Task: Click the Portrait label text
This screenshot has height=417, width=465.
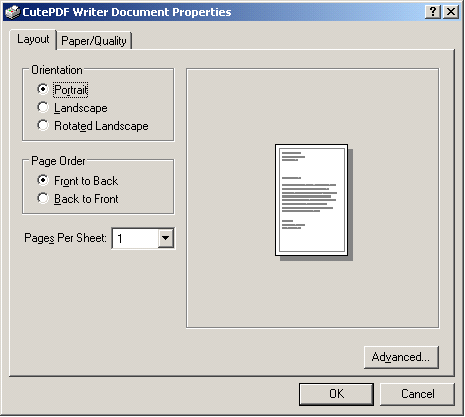Action: pyautogui.click(x=71, y=90)
